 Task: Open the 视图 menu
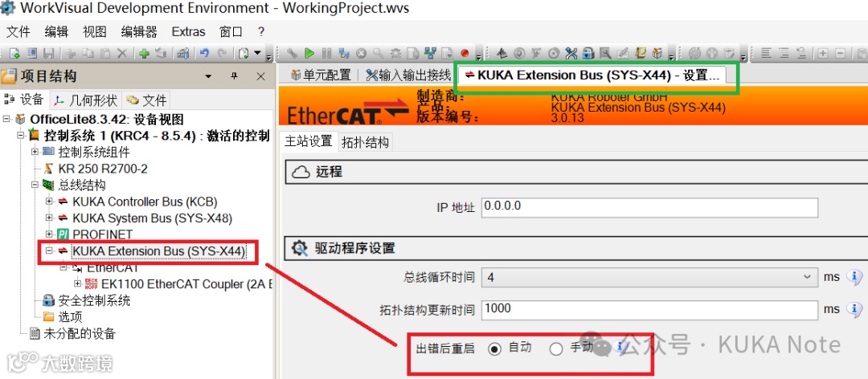(95, 31)
